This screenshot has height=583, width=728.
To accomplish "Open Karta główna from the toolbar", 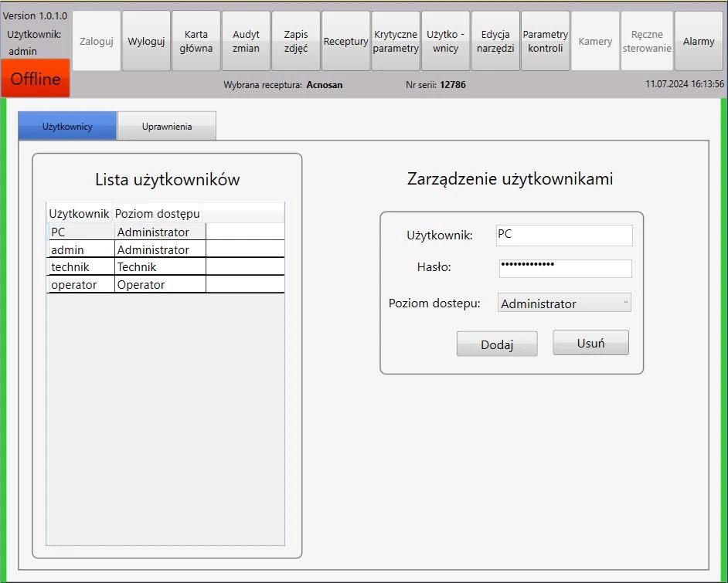I will pos(196,42).
